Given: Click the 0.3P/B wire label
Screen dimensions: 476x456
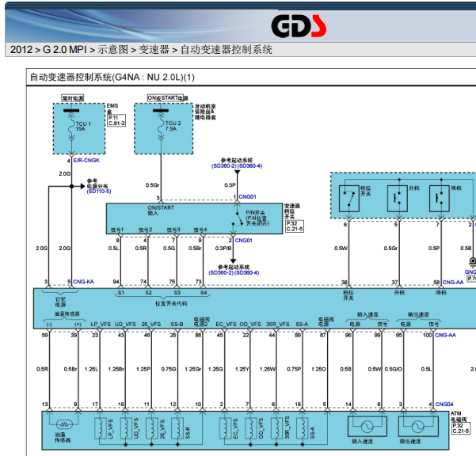Looking at the screenshot, I should [223, 248].
